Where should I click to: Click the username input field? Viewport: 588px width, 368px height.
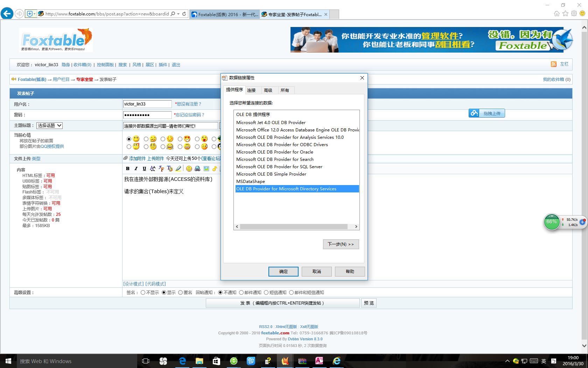pos(147,104)
